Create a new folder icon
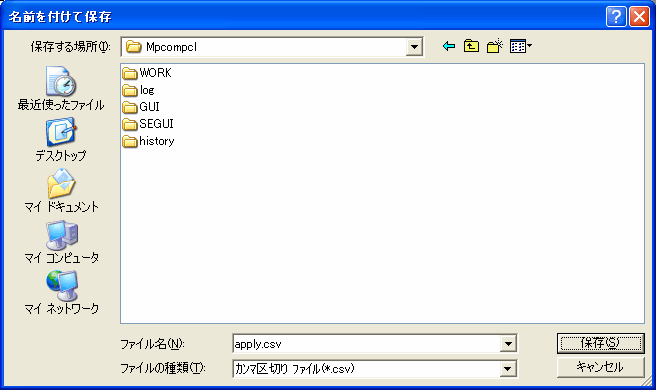This screenshot has height=390, width=656. [494, 46]
